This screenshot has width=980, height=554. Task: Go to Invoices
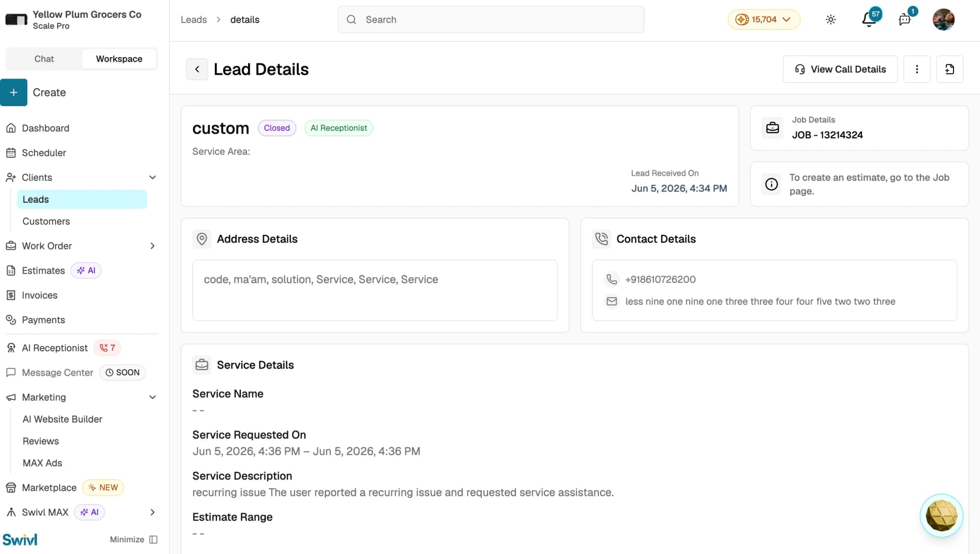point(39,295)
